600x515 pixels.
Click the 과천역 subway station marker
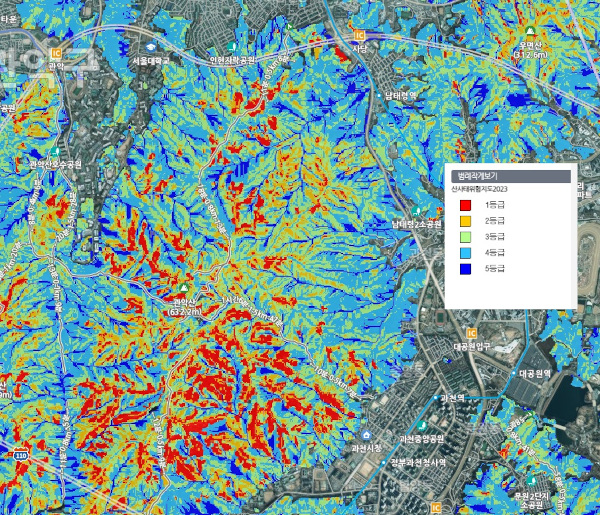435,398
